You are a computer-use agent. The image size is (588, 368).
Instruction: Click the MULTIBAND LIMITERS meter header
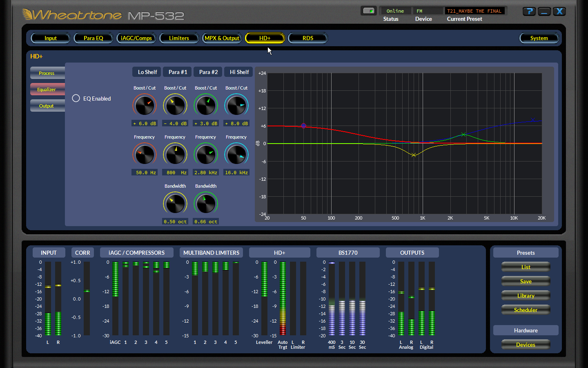(x=212, y=253)
